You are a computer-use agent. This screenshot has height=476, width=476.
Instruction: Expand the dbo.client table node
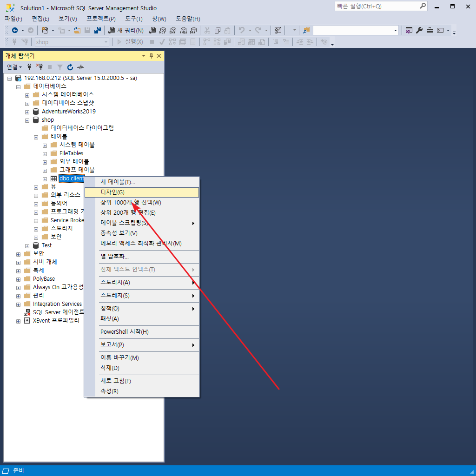point(45,179)
